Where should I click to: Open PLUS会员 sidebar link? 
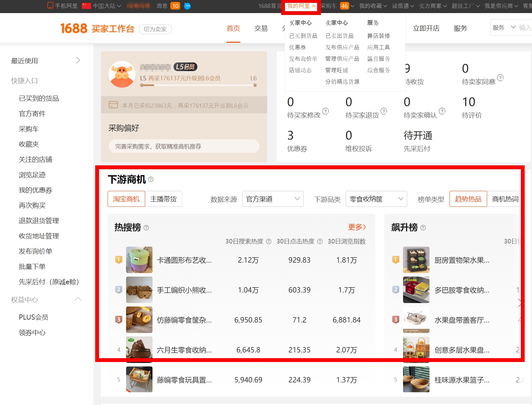coord(33,317)
